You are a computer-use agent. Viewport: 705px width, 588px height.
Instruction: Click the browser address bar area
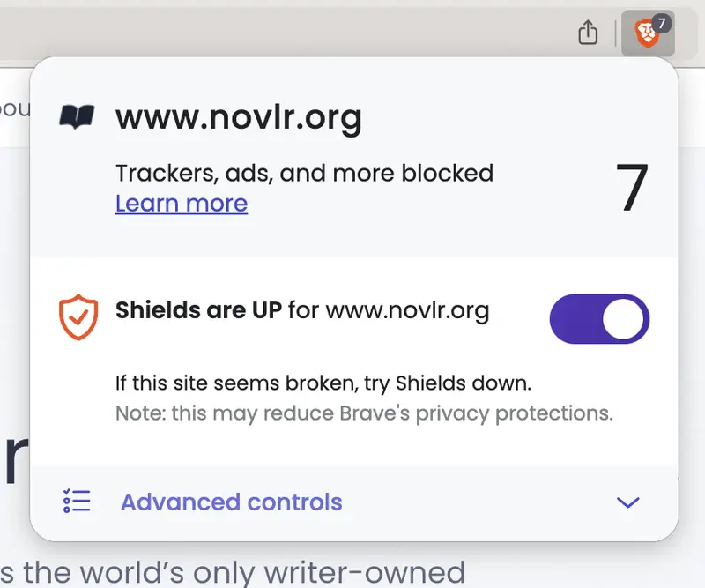[x=264, y=33]
